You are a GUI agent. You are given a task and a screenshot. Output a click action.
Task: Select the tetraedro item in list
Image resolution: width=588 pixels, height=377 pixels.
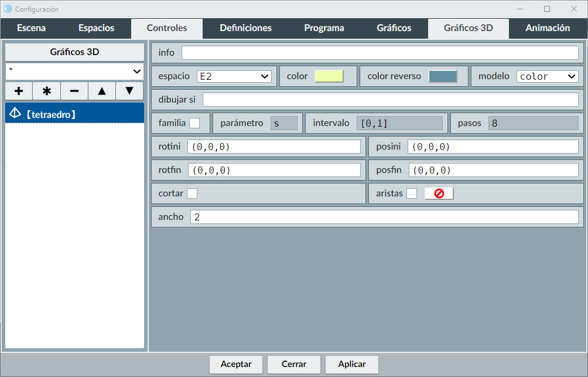click(74, 114)
